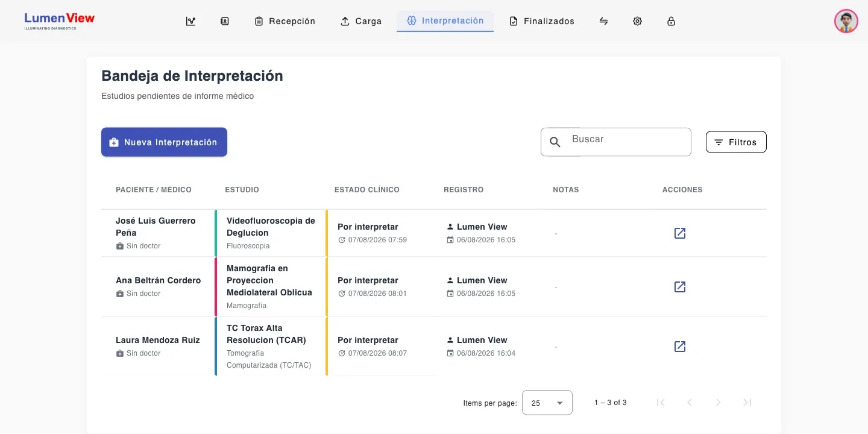Click the next page pagination arrow

tap(719, 403)
